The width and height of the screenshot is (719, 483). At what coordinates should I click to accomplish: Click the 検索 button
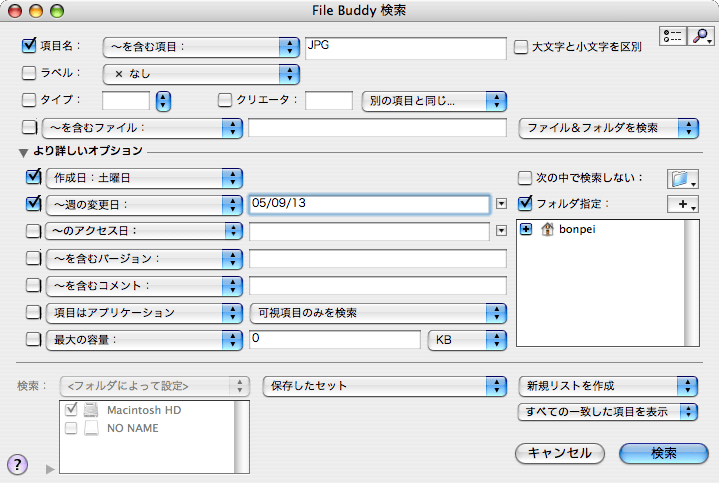664,453
